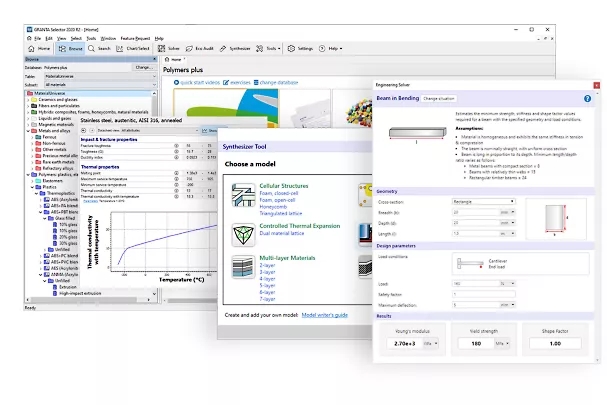
Task: Open the Subset All materials dropdown
Action: coord(101,84)
